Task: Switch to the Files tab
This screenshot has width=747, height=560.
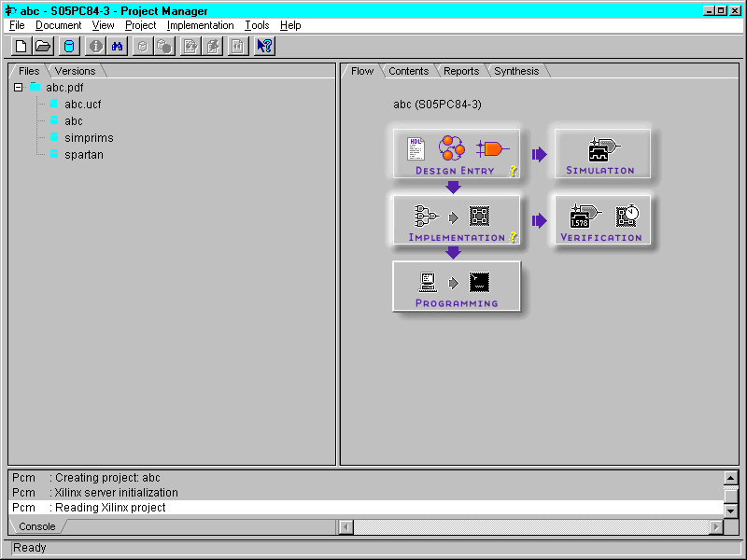Action: pyautogui.click(x=29, y=71)
